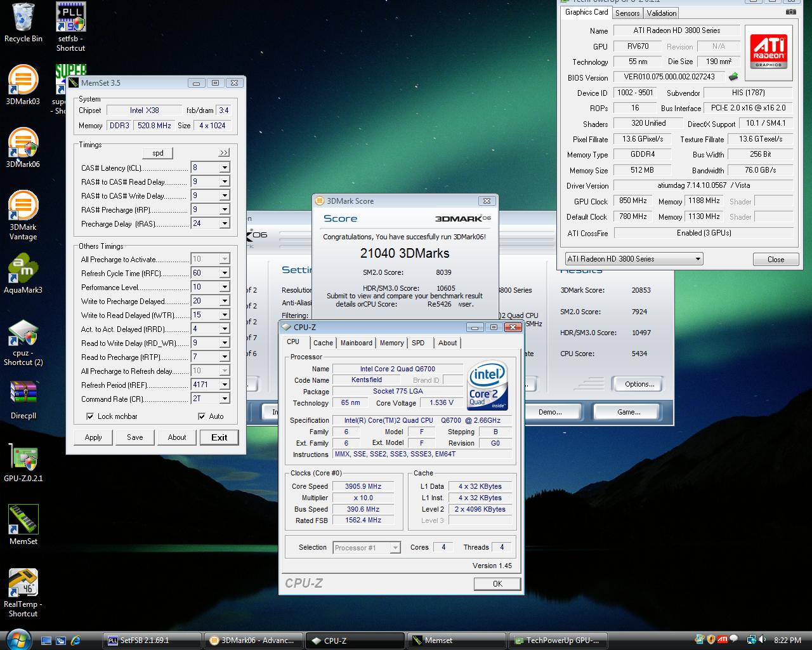Click the Intel Core 2 Quad logo

488,387
